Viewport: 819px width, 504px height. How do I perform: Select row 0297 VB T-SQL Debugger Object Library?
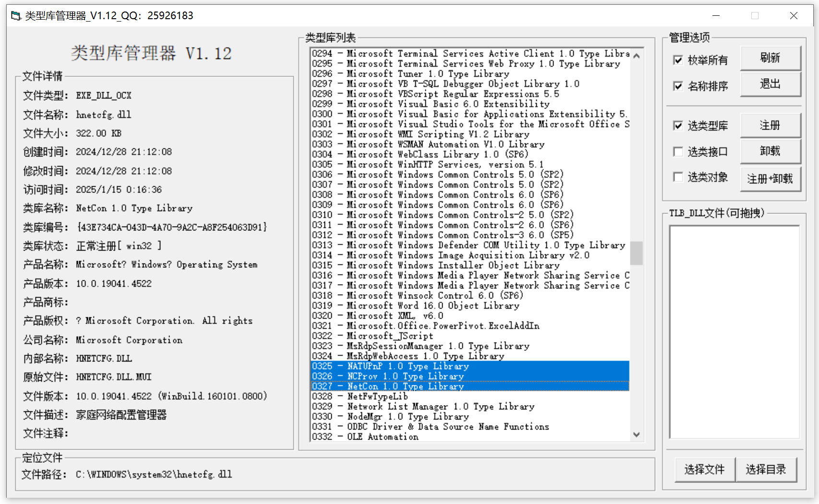point(470,84)
